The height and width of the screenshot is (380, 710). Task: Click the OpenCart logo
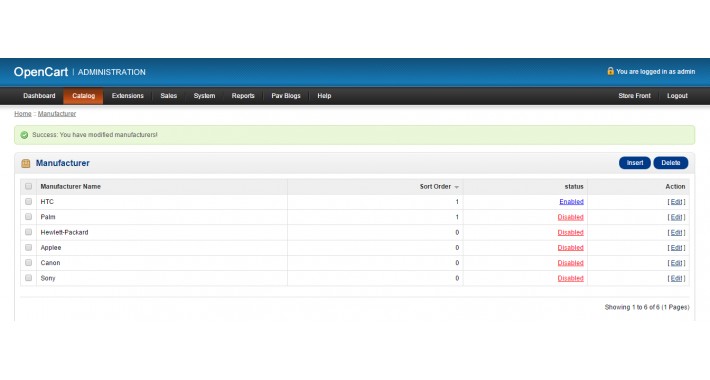click(41, 72)
